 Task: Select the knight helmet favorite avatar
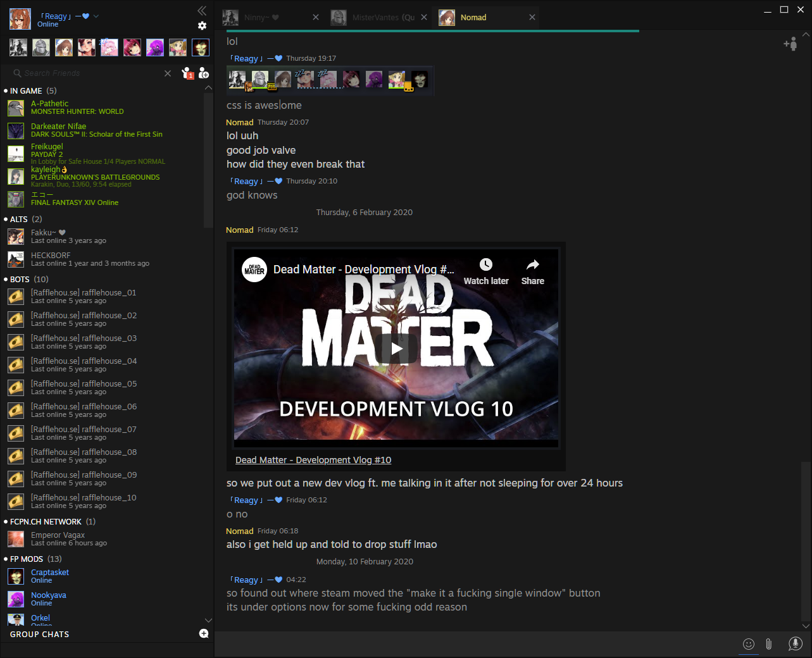coord(41,47)
